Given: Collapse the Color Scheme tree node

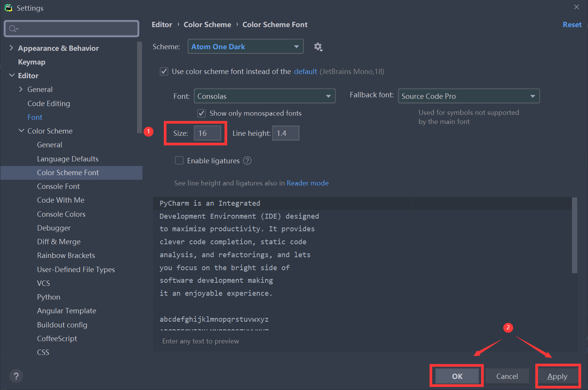Looking at the screenshot, I should tap(21, 131).
